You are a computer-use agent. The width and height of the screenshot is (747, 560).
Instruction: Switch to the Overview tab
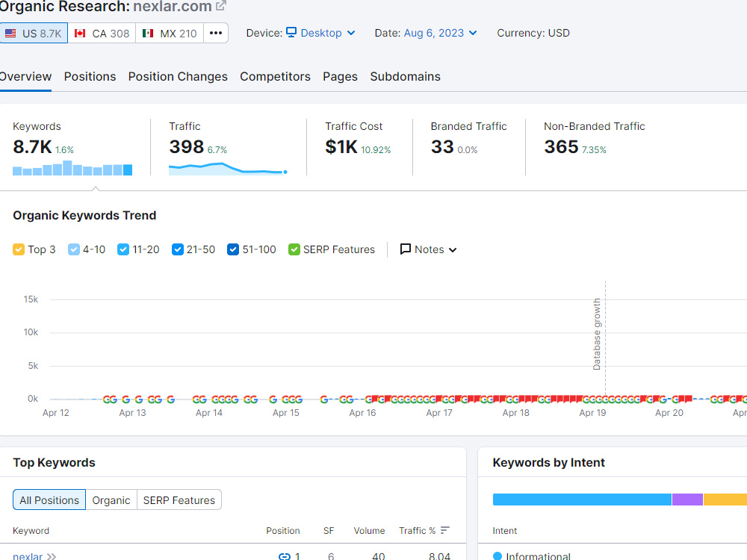click(x=25, y=77)
